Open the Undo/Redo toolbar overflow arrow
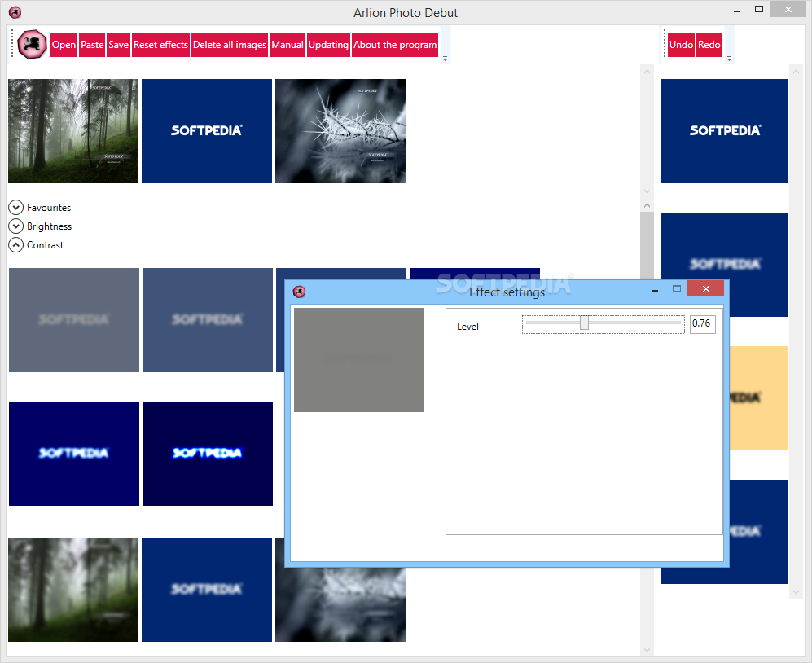The image size is (812, 663). (x=729, y=59)
